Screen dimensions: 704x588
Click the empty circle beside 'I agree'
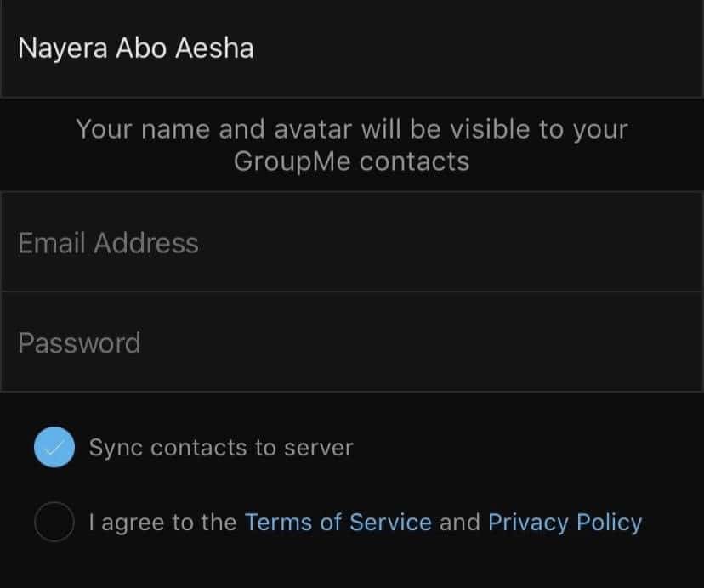pyautogui.click(x=54, y=521)
